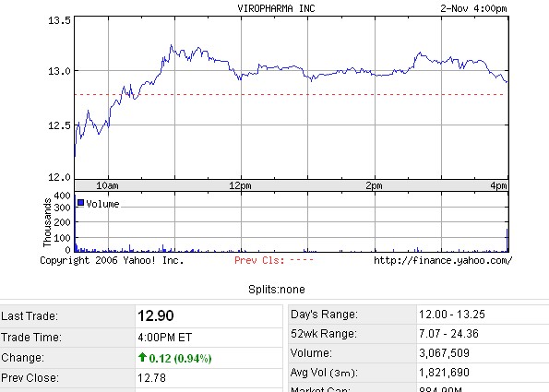Select the 52wk Range value 7.07 - 24.36
The image size is (549, 392).
[x=448, y=334]
